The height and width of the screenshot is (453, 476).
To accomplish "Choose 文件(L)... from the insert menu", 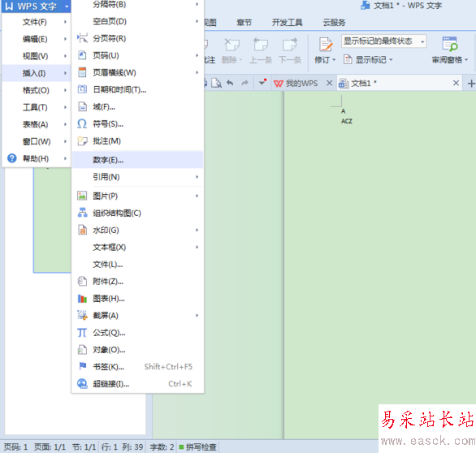I will 137,265.
